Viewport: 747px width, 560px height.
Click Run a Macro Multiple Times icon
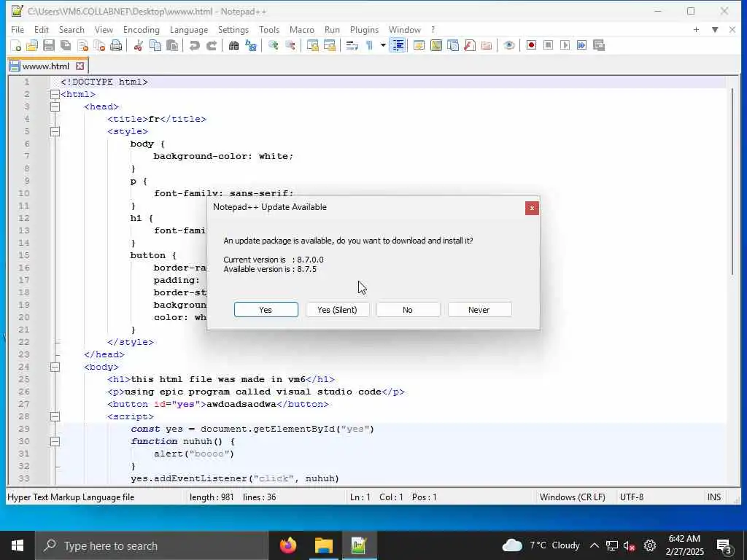581,46
